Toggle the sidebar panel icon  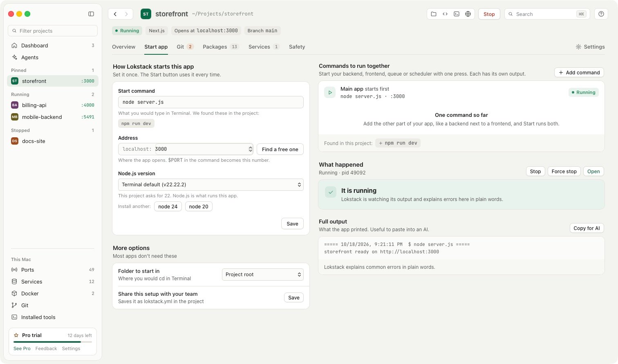(x=91, y=14)
